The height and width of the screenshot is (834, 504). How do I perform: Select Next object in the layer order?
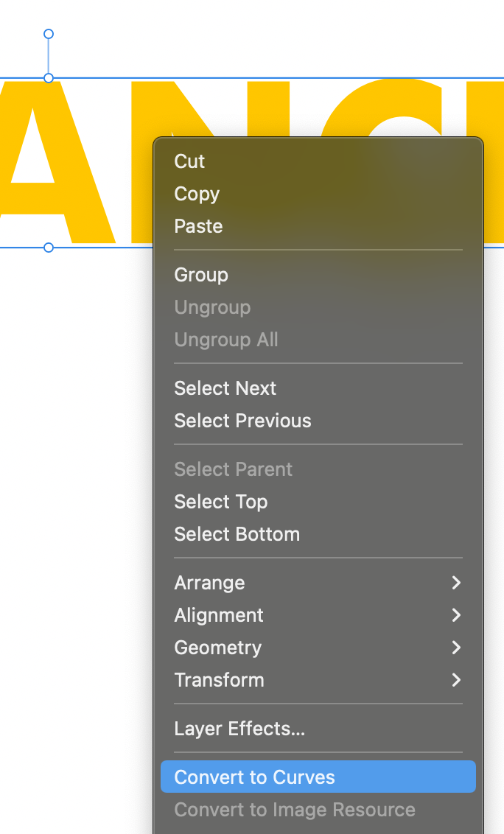(225, 388)
